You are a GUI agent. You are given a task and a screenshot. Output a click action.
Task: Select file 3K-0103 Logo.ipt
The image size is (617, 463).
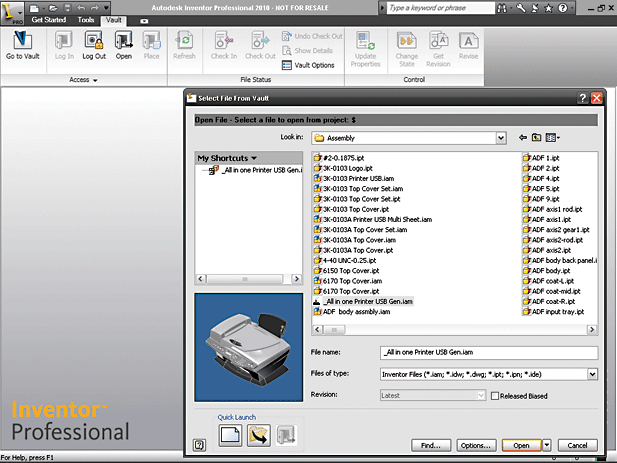344,168
